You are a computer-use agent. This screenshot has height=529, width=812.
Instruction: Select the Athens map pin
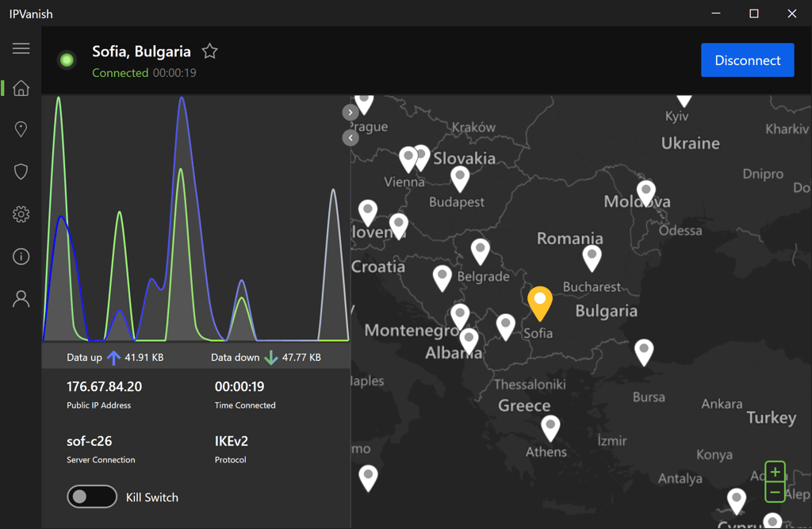[550, 428]
